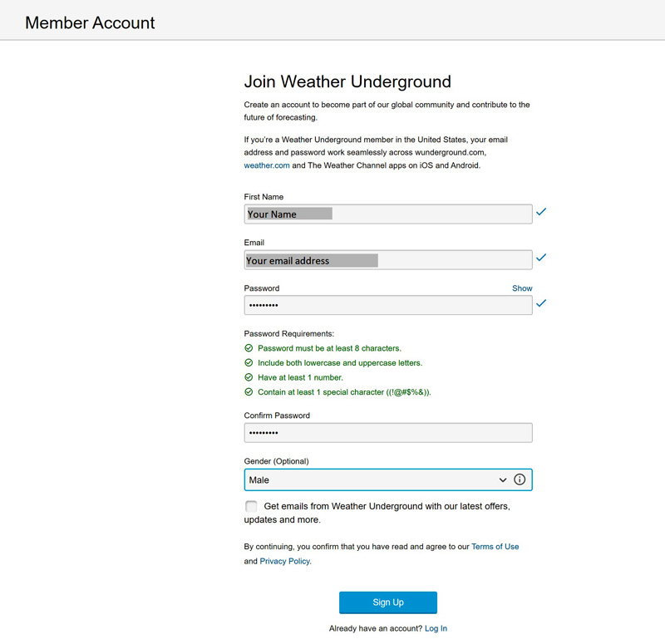Click the Password validation checkmark
This screenshot has width=665, height=644.
tap(541, 303)
